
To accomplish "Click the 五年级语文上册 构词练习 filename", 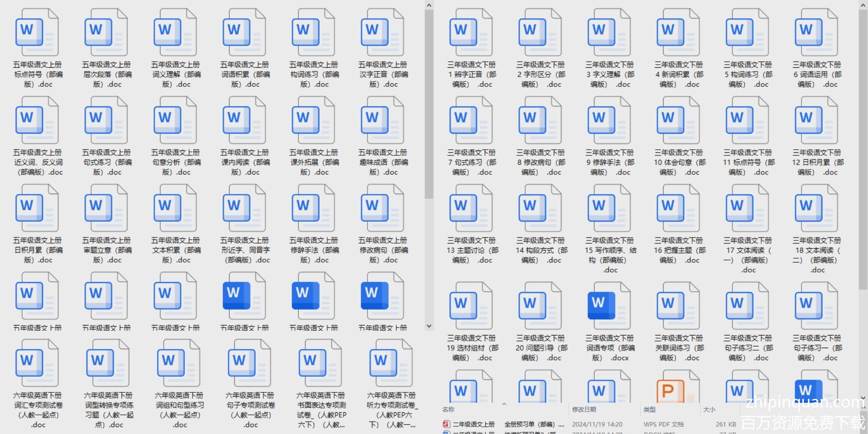I will click(x=313, y=75).
